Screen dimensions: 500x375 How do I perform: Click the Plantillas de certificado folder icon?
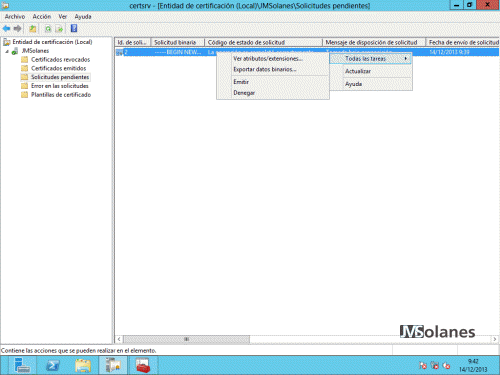tap(24, 95)
